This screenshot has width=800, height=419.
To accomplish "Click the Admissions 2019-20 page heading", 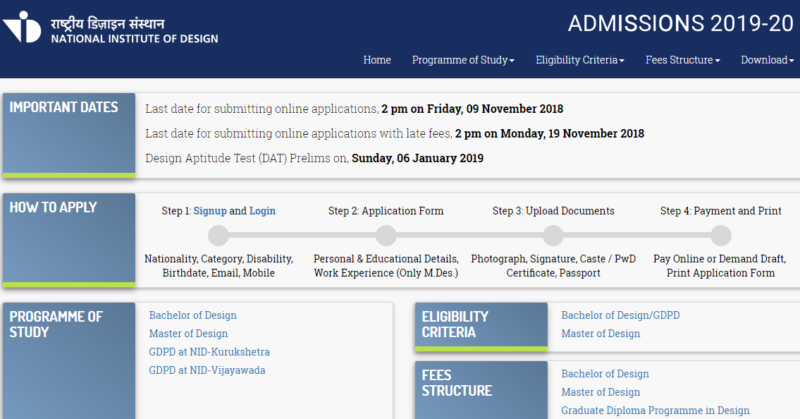I will (x=680, y=24).
